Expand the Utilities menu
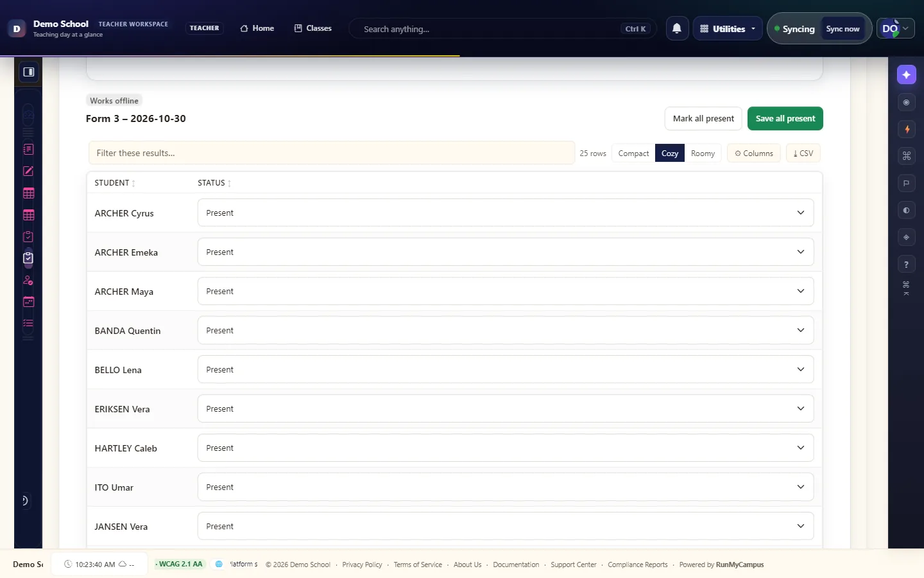Viewport: 924px width, 578px height. [x=728, y=28]
